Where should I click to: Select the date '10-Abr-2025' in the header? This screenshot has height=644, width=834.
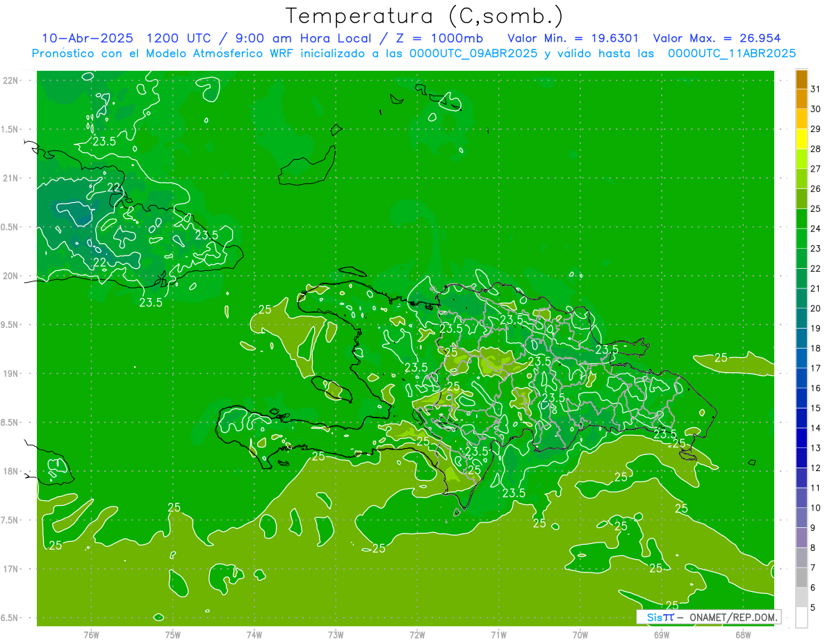pyautogui.click(x=87, y=38)
